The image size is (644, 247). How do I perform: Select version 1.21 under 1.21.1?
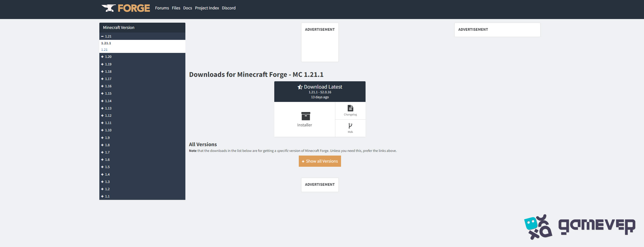click(104, 50)
